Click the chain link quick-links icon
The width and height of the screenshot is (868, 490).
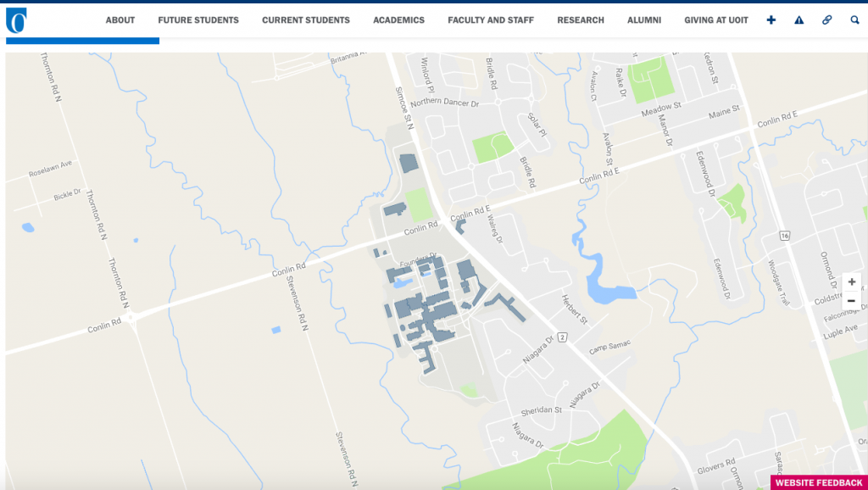point(826,20)
